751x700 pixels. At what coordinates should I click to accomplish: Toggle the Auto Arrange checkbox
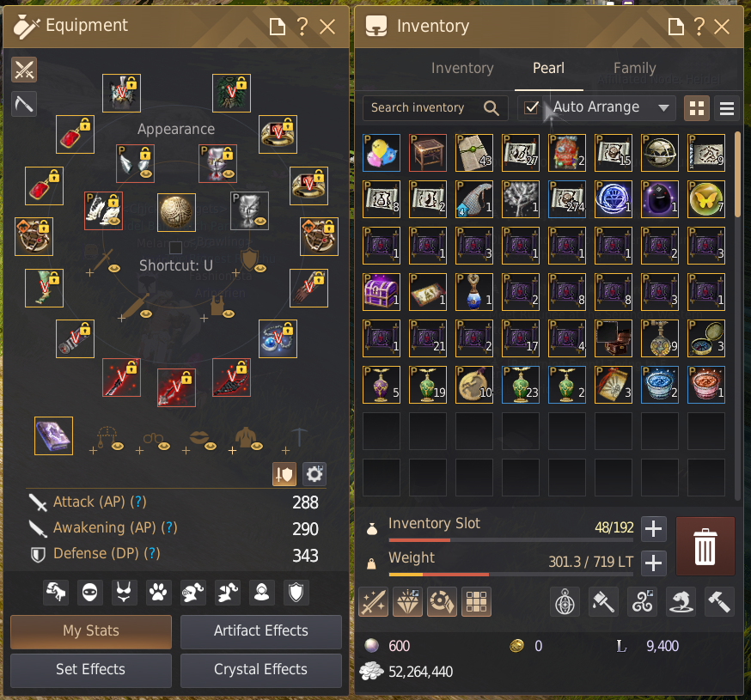tap(531, 107)
